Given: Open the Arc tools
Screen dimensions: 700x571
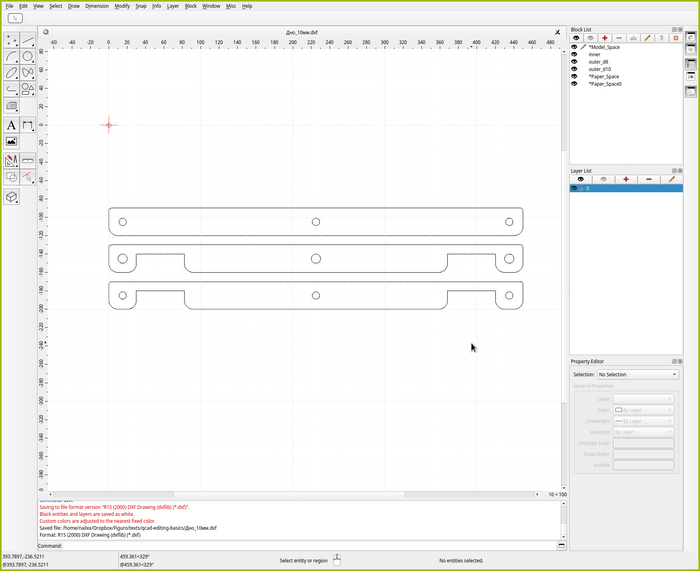Looking at the screenshot, I should point(11,57).
